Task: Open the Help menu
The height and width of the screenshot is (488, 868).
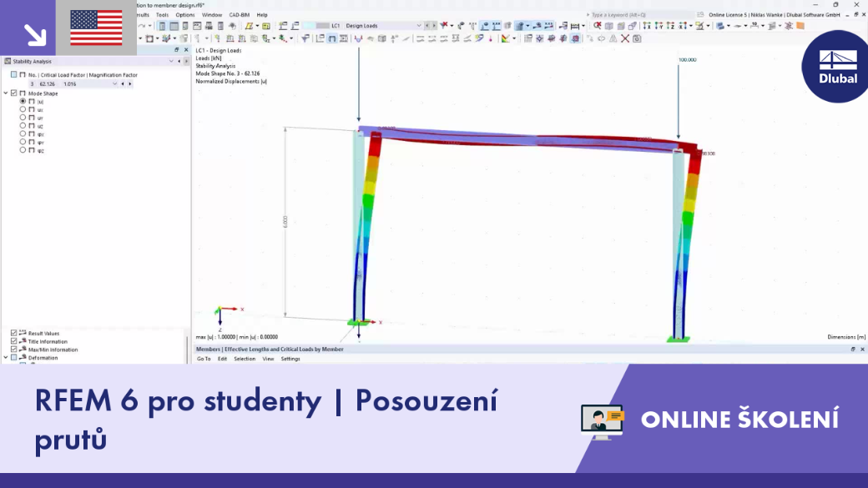Action: pyautogui.click(x=262, y=15)
